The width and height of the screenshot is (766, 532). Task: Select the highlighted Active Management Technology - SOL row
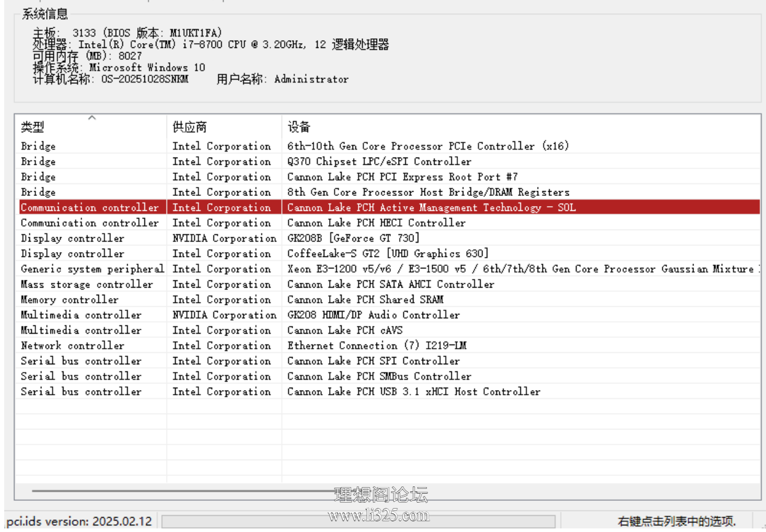coord(430,208)
